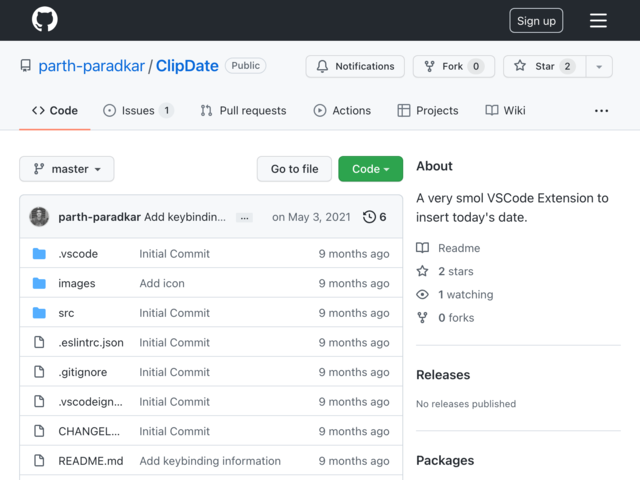
Task: Open the Packages heading link
Action: [445, 460]
